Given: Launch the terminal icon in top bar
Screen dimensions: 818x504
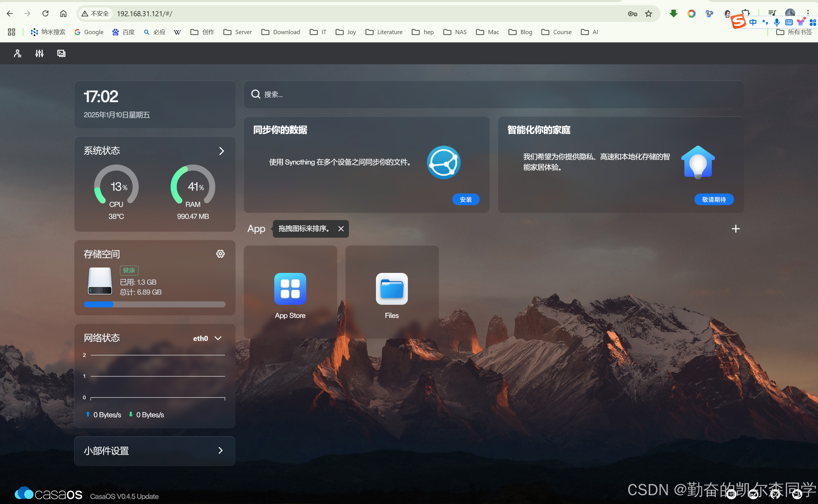Looking at the screenshot, I should (x=62, y=53).
